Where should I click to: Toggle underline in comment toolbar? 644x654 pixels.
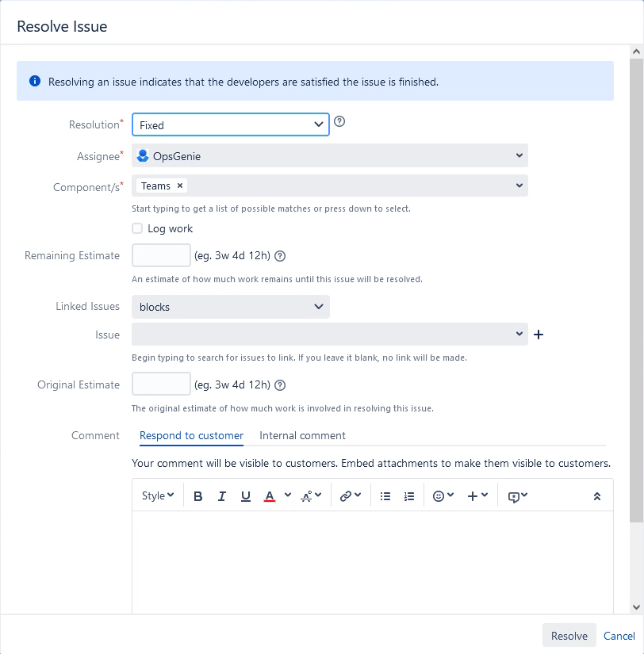pos(245,496)
